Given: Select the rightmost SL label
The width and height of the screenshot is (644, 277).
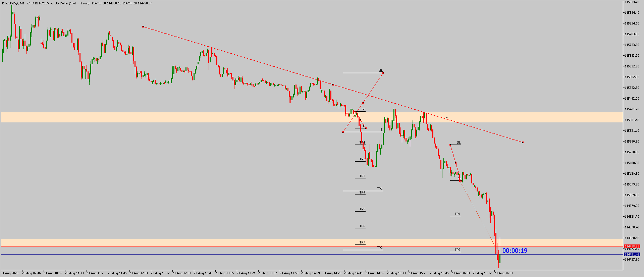Looking at the screenshot, I should tap(459, 143).
